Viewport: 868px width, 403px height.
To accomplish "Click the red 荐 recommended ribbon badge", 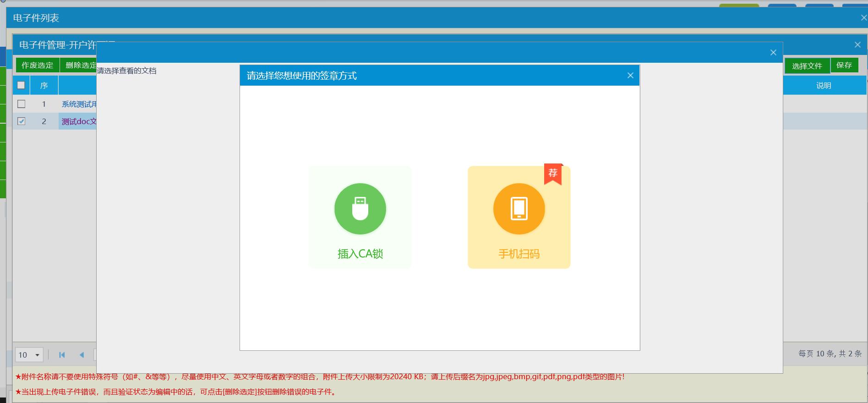I will 553,174.
